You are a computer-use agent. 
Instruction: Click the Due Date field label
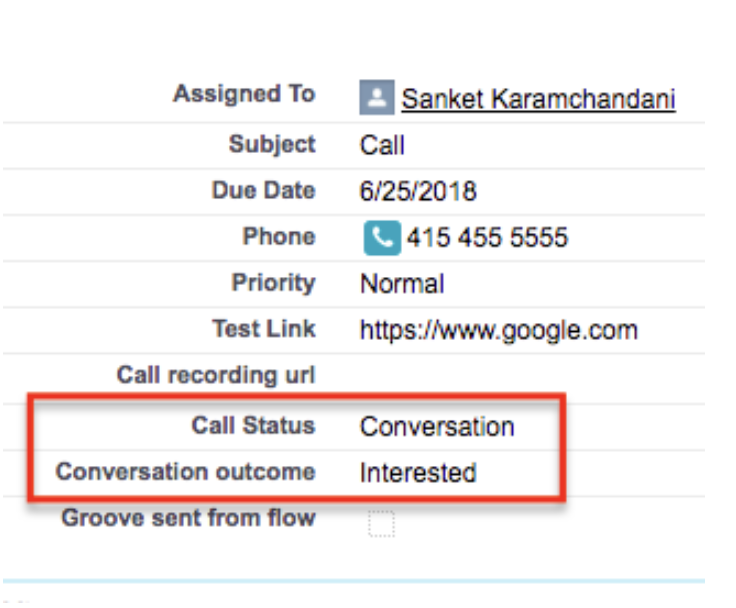[263, 190]
